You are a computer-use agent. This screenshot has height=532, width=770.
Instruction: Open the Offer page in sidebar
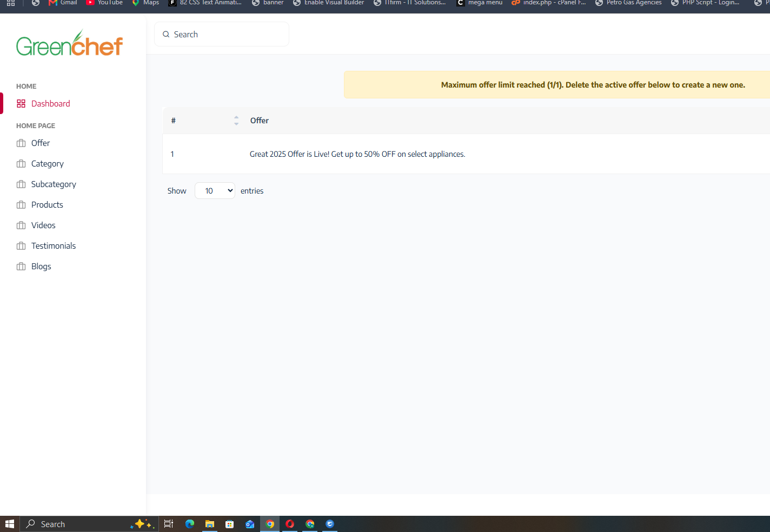point(41,143)
